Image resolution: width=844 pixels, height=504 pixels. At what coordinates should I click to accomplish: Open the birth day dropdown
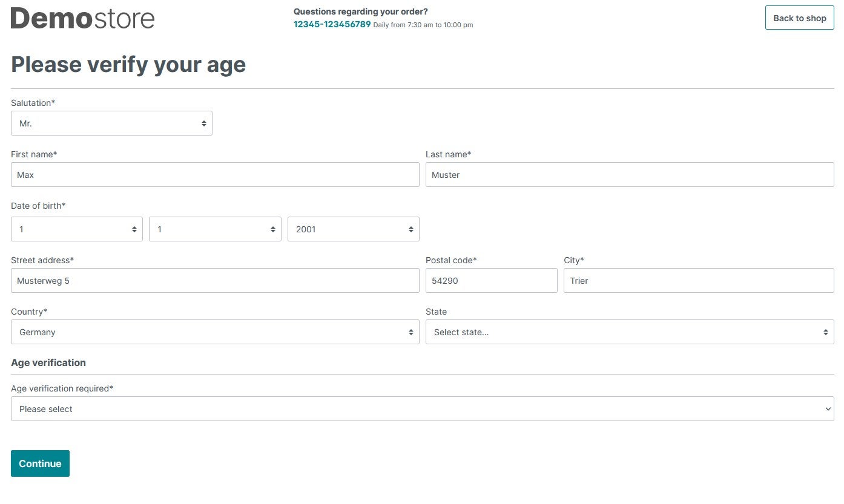[77, 229]
